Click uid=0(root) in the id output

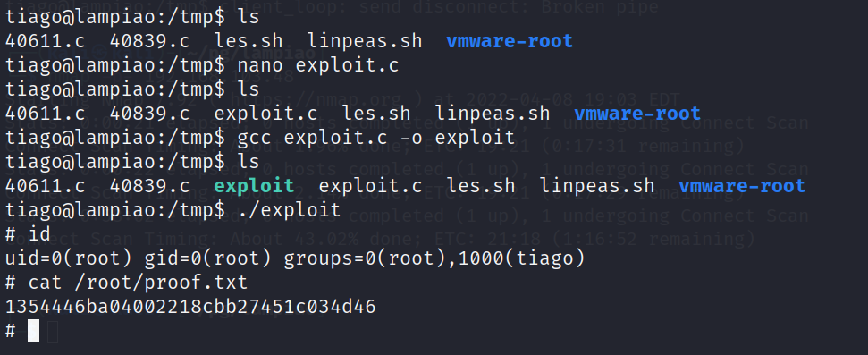pyautogui.click(x=69, y=258)
